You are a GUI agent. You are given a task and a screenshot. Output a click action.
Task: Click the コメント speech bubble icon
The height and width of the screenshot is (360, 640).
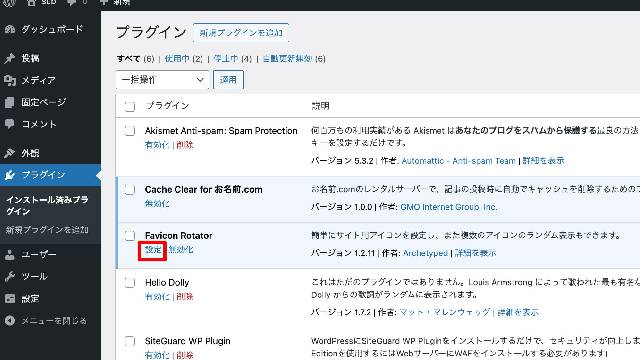coord(10,124)
